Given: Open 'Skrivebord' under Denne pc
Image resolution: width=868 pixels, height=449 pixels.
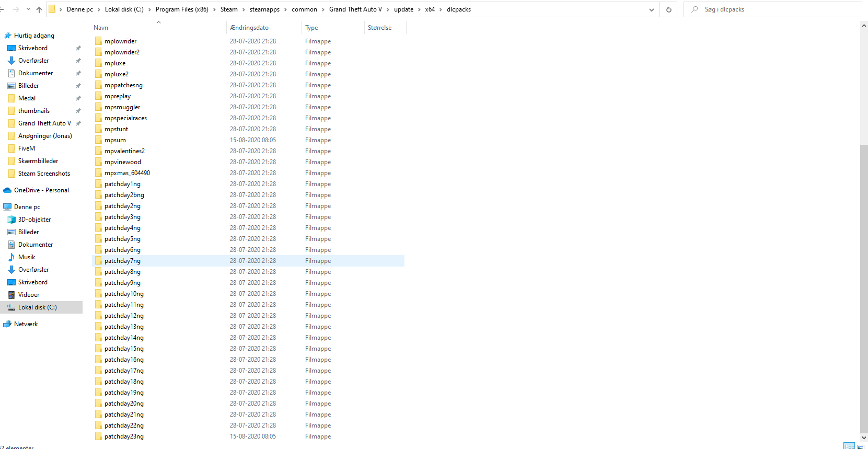Looking at the screenshot, I should point(33,282).
